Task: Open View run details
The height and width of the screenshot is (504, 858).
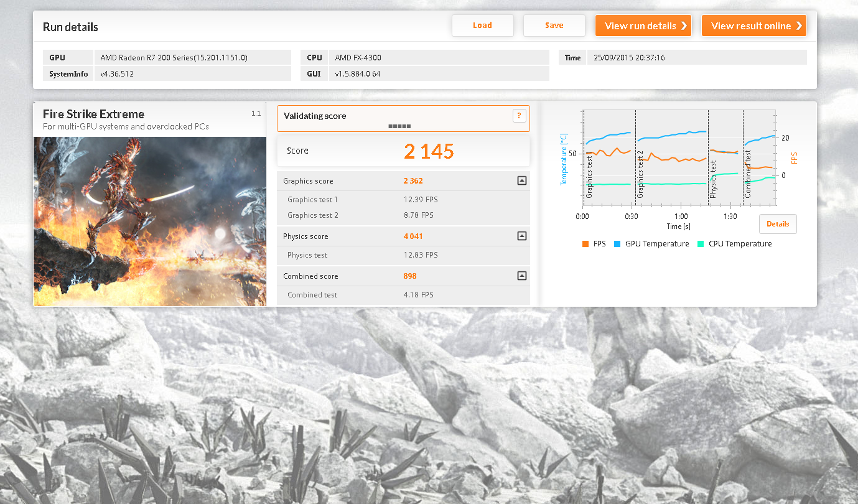Action: pos(643,26)
